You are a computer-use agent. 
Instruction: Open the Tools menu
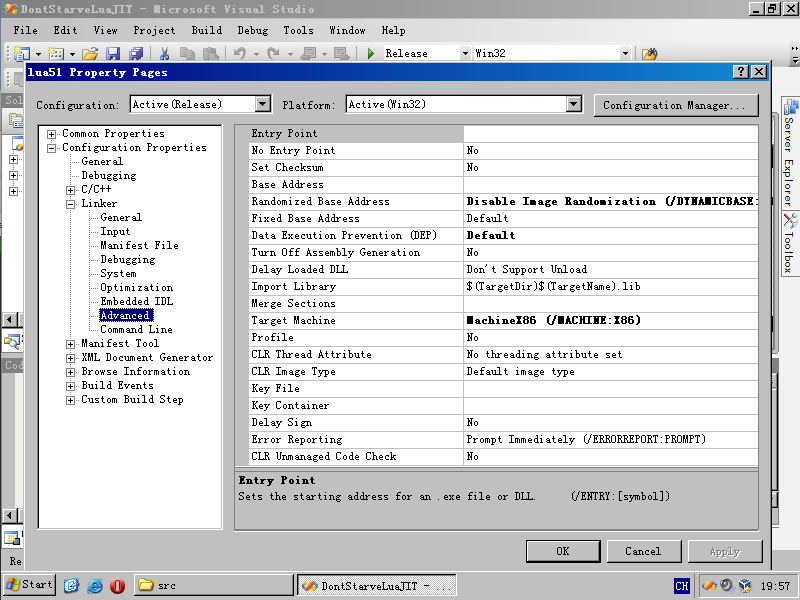298,30
